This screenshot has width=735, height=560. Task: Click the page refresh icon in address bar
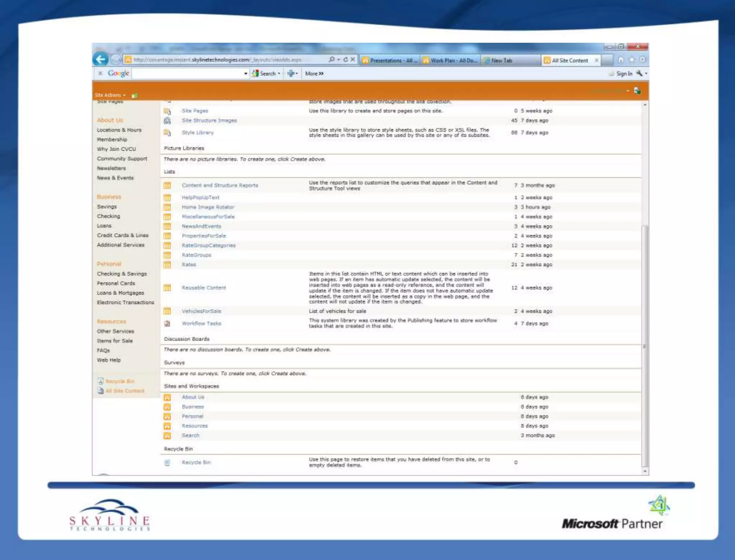346,60
